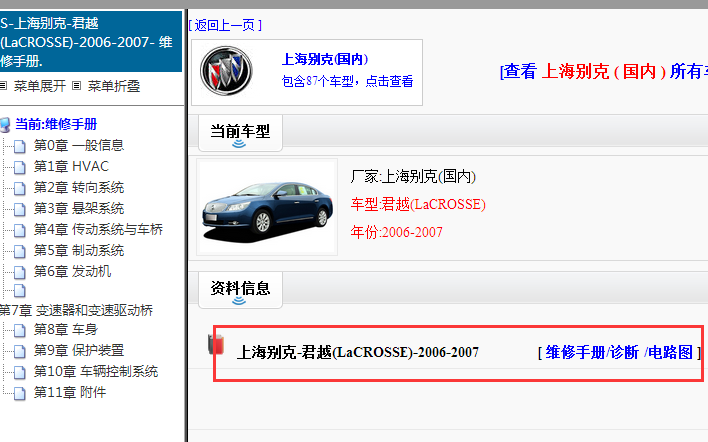Image resolution: width=708 pixels, height=442 pixels.
Task: Click the page icon beside 第6章
Action: click(x=19, y=272)
